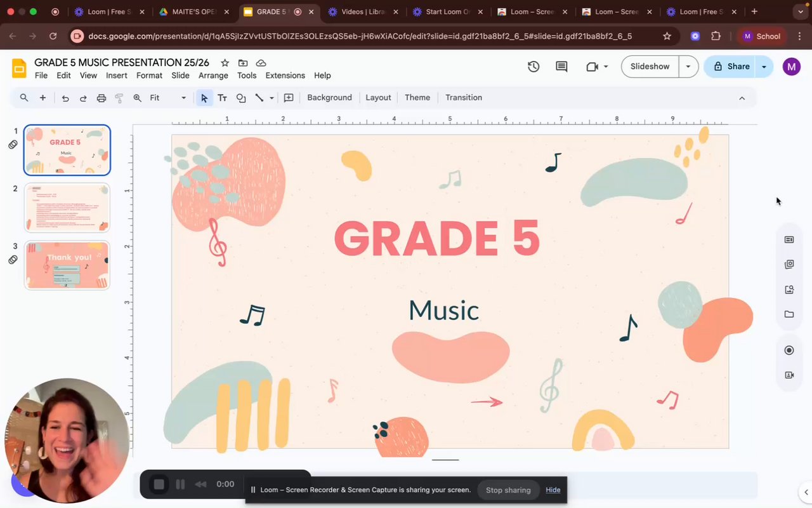Viewport: 812px width, 508px height.
Task: Collapse the toolbar with chevron up
Action: click(742, 98)
